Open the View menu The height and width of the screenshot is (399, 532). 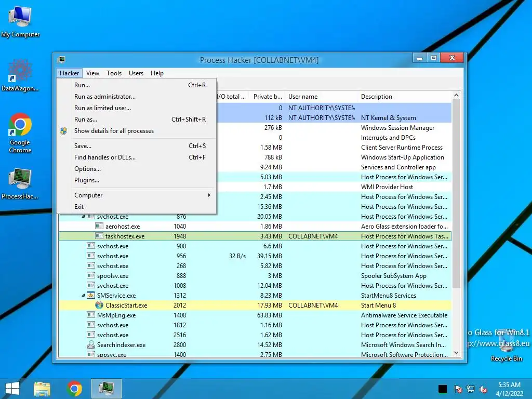[x=92, y=73]
